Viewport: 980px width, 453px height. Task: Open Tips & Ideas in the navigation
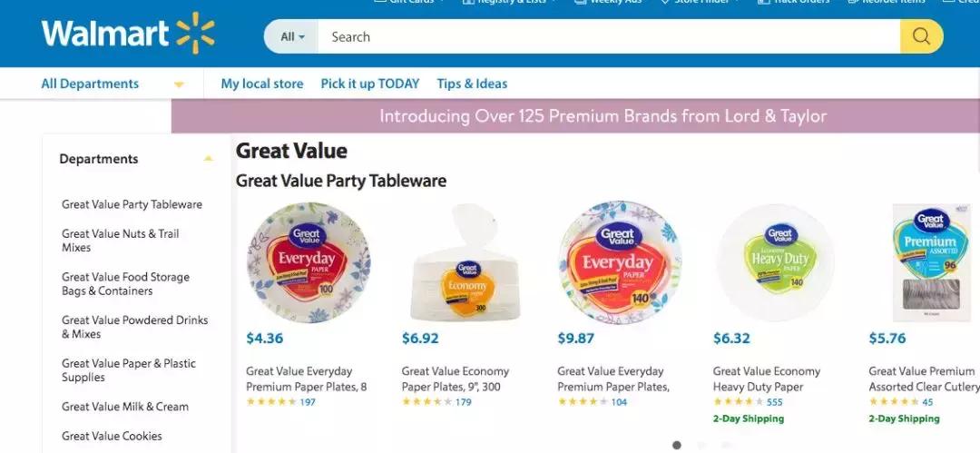click(x=472, y=84)
